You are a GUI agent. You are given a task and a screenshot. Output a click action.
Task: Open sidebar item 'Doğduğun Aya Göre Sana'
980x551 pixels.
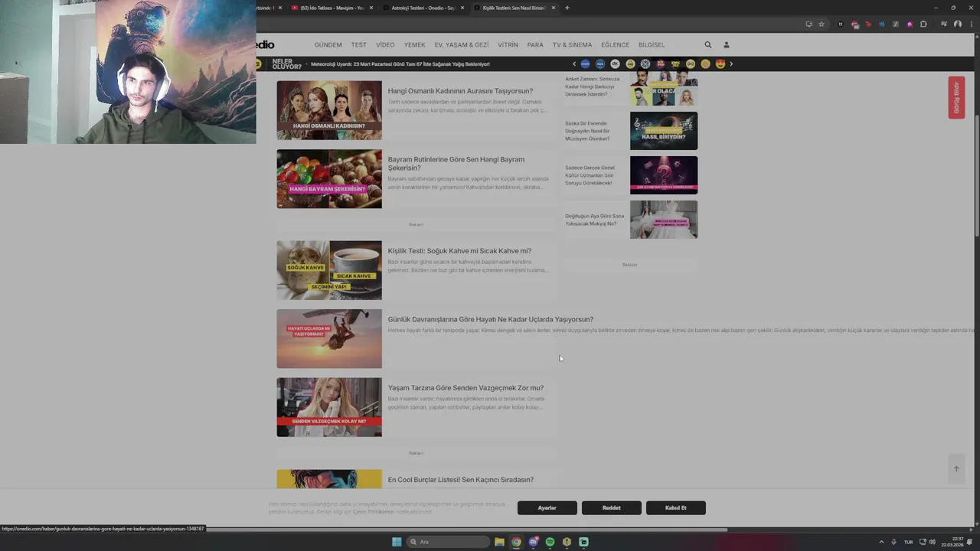595,220
